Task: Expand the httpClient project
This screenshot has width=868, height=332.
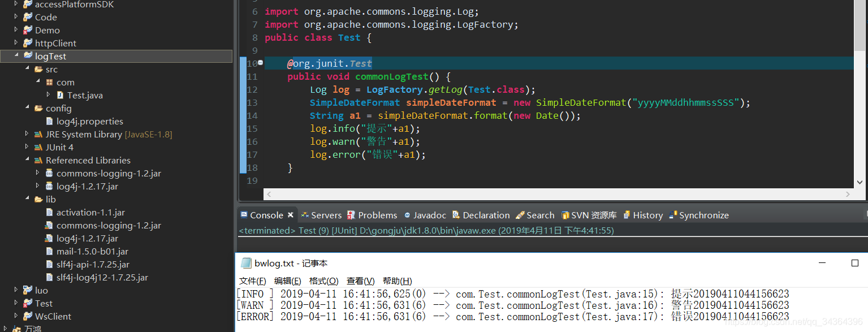Action: pyautogui.click(x=16, y=43)
